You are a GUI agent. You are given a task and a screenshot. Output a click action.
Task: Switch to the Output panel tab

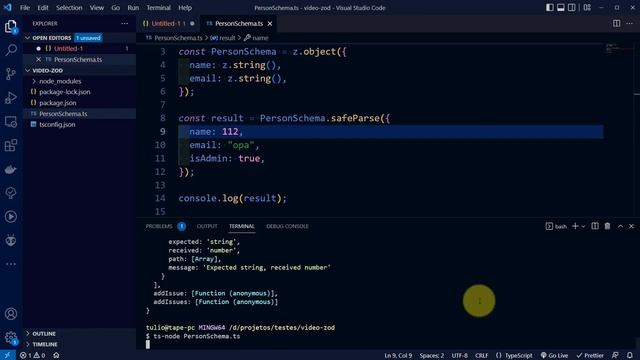tap(207, 226)
